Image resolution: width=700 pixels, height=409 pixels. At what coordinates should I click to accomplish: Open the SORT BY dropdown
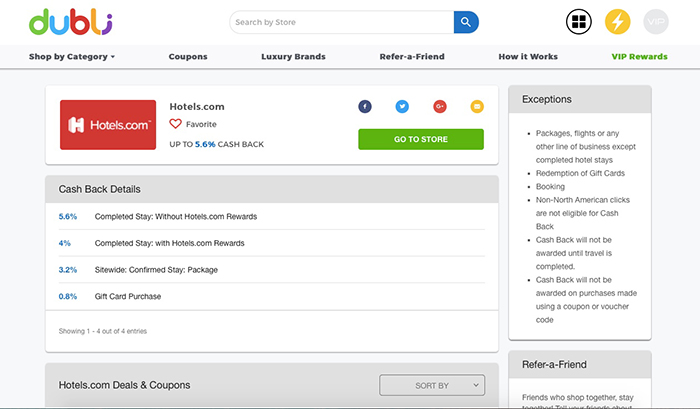(x=432, y=385)
